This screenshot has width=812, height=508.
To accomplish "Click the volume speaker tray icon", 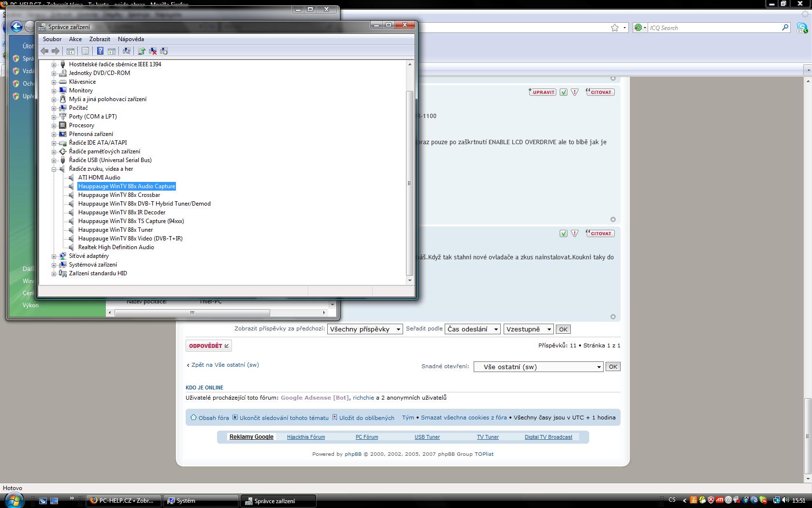I will tap(786, 500).
